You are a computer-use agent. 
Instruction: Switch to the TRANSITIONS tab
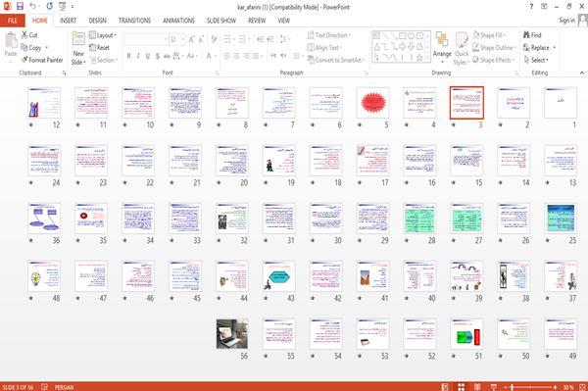134,21
